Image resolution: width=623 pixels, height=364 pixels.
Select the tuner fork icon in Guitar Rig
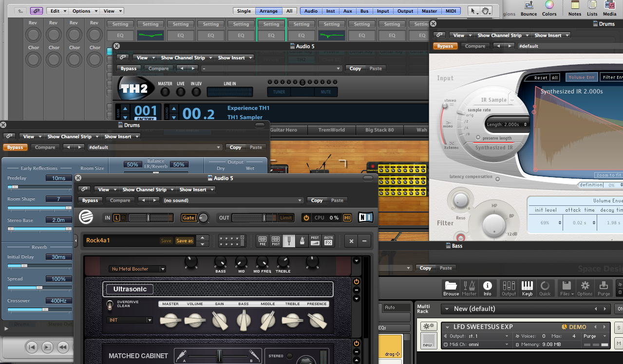tap(289, 240)
